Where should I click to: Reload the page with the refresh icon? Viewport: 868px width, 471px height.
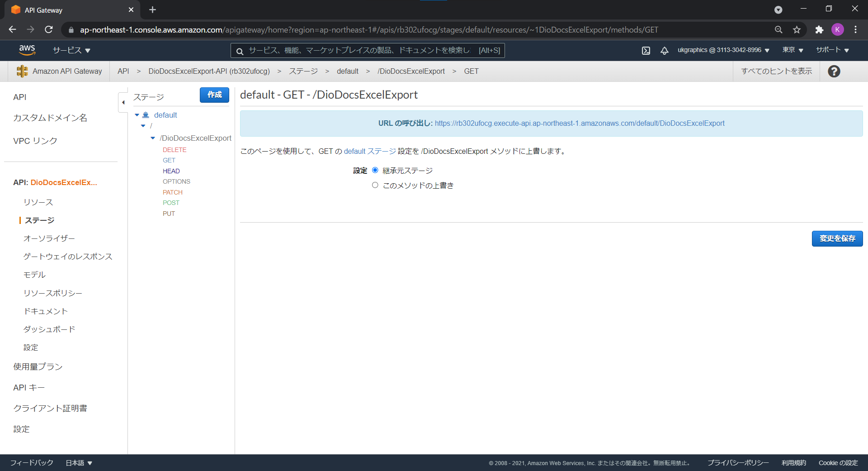tap(49, 29)
